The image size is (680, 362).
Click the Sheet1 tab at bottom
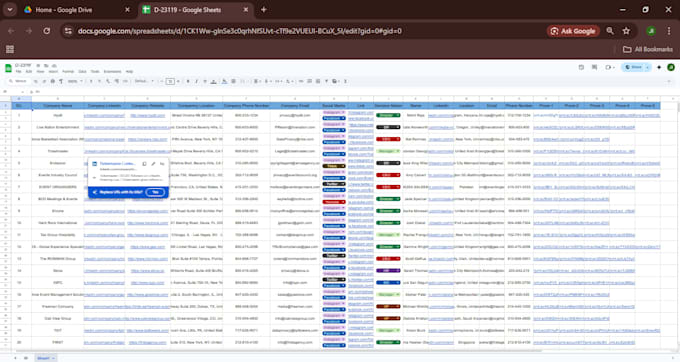pos(46,358)
